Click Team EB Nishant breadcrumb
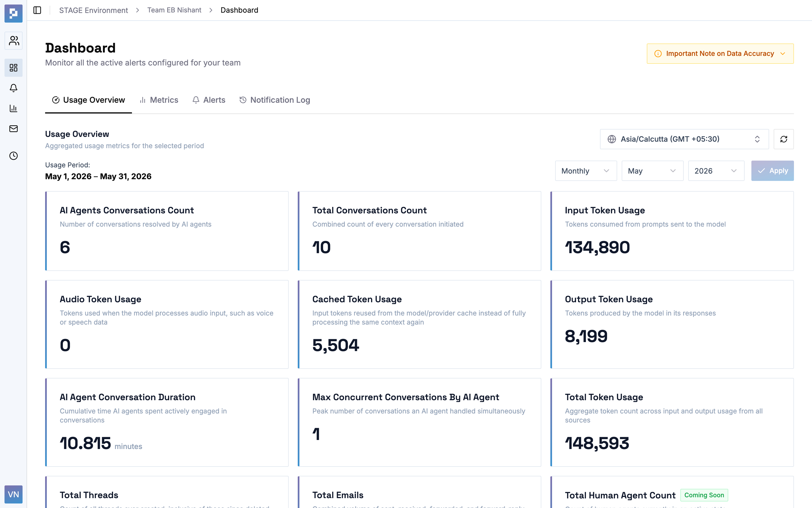The height and width of the screenshot is (508, 812). click(174, 10)
